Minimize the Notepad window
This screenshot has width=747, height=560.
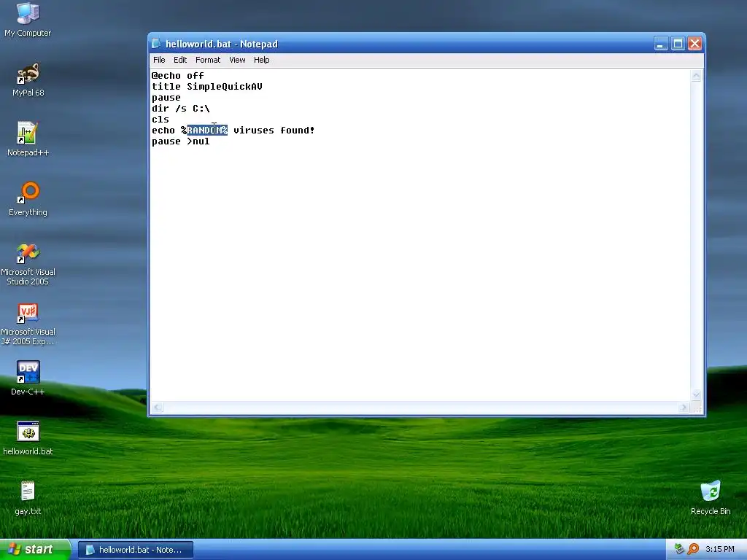(660, 44)
